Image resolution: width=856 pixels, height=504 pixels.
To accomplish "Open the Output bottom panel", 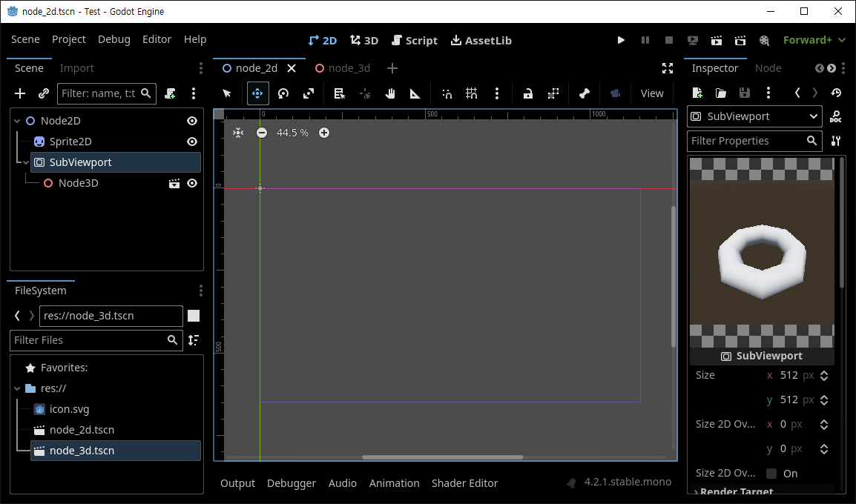I will [237, 483].
